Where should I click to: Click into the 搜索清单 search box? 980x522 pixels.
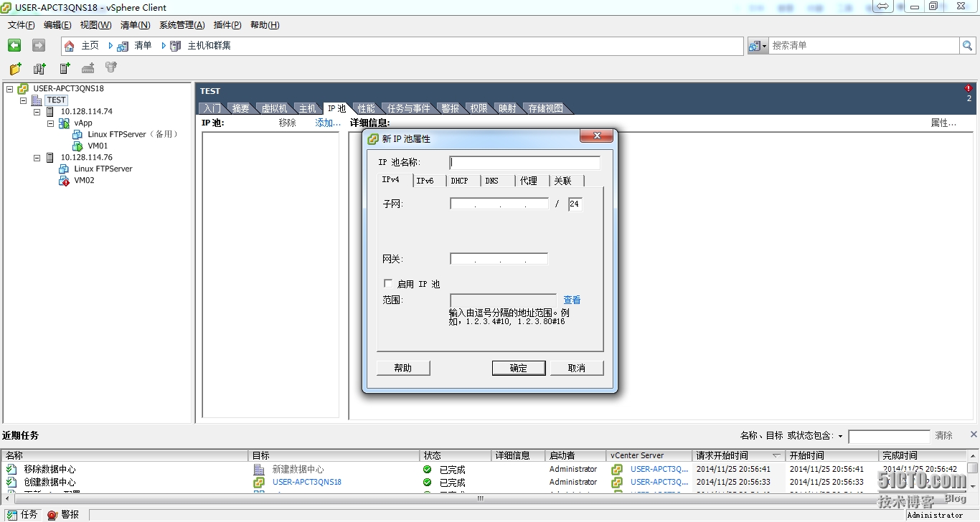pyautogui.click(x=864, y=45)
